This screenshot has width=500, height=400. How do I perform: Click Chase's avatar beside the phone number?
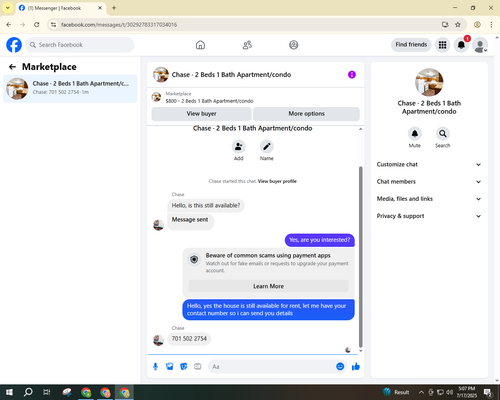[158, 340]
